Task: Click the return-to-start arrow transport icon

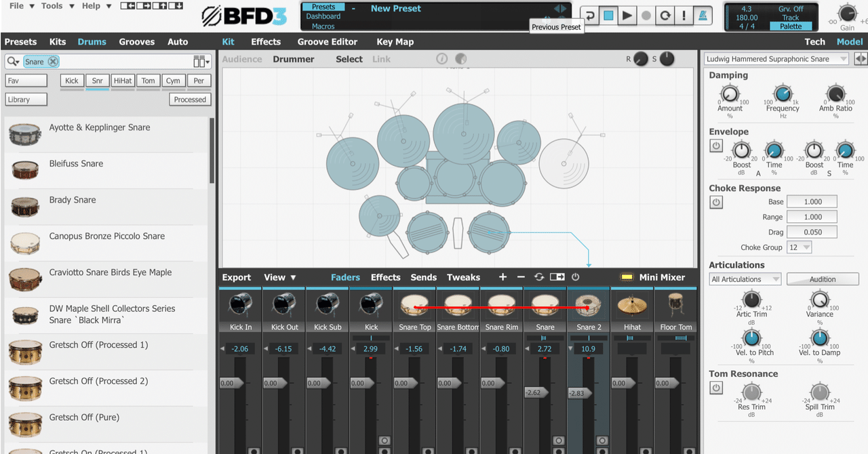Action: point(590,16)
